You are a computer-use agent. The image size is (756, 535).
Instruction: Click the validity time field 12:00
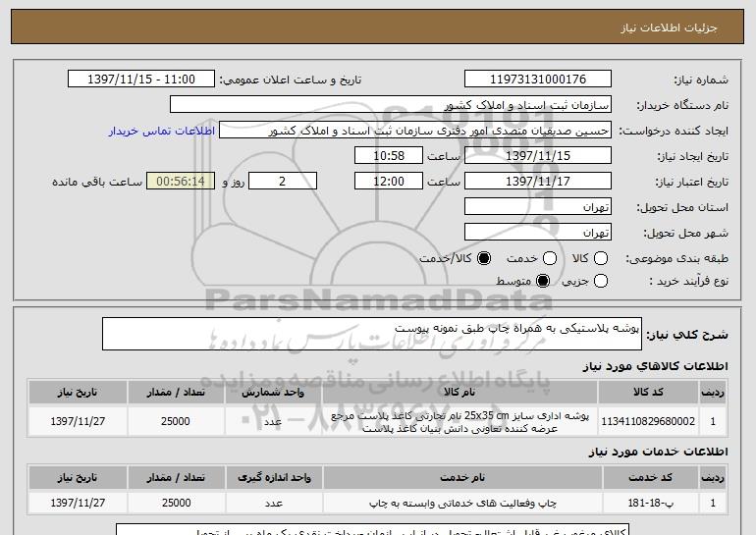pos(389,182)
